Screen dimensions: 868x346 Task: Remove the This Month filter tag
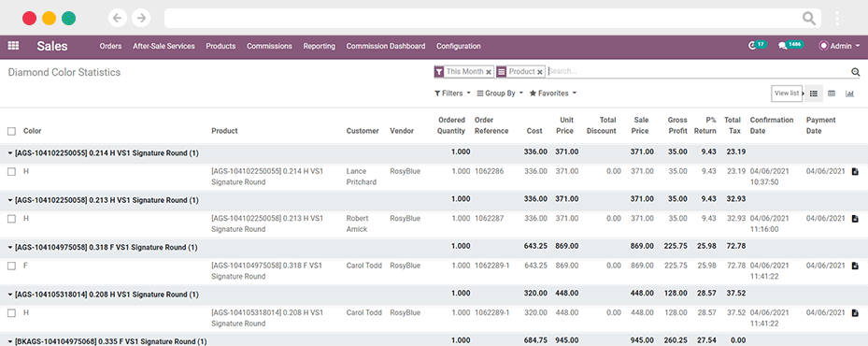[x=489, y=72]
